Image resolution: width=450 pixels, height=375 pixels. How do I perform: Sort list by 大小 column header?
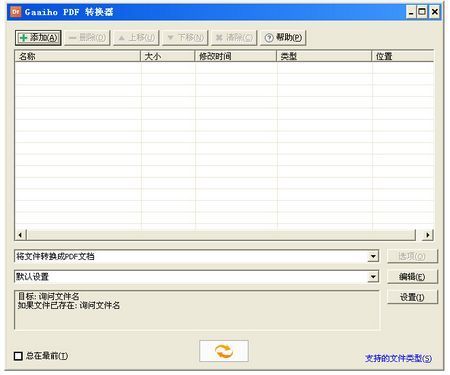coord(168,56)
